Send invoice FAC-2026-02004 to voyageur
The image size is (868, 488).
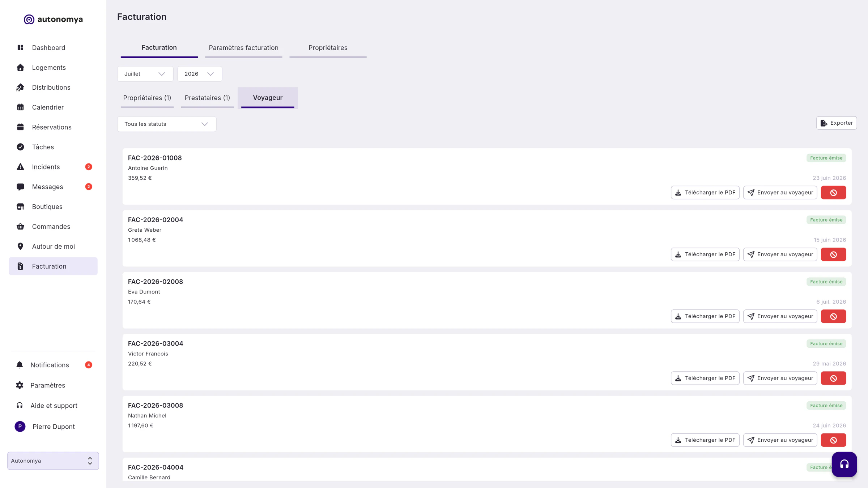(780, 254)
